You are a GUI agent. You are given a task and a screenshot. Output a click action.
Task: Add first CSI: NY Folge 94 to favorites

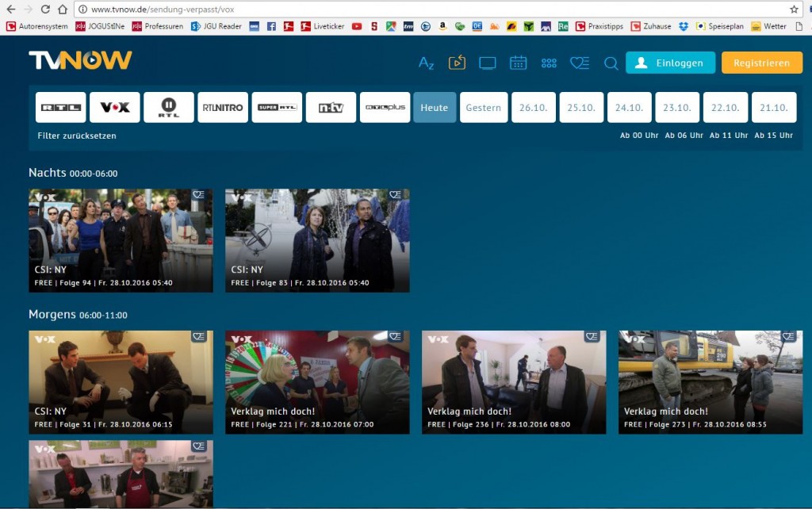(x=198, y=195)
